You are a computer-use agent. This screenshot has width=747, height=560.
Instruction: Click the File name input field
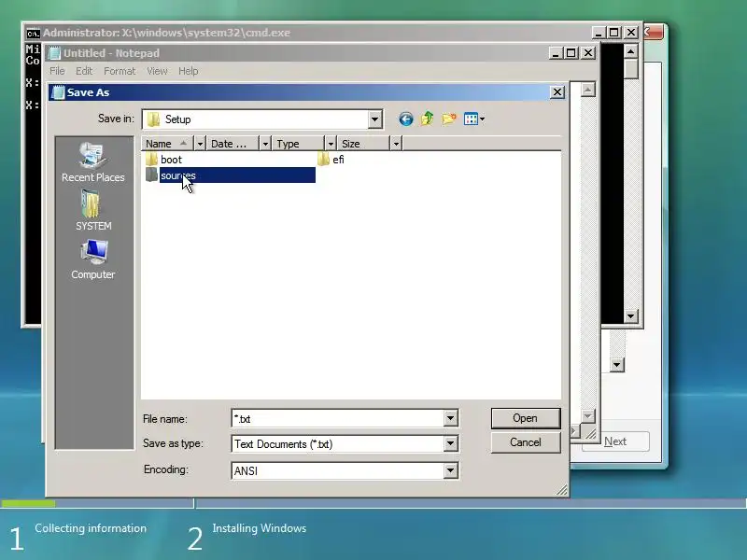point(337,418)
